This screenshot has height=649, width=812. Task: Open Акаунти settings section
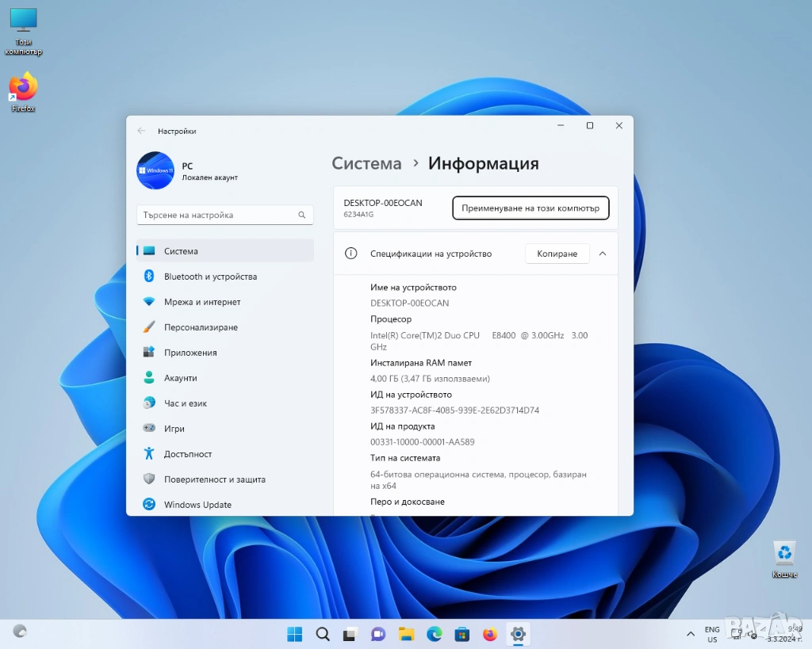point(181,378)
